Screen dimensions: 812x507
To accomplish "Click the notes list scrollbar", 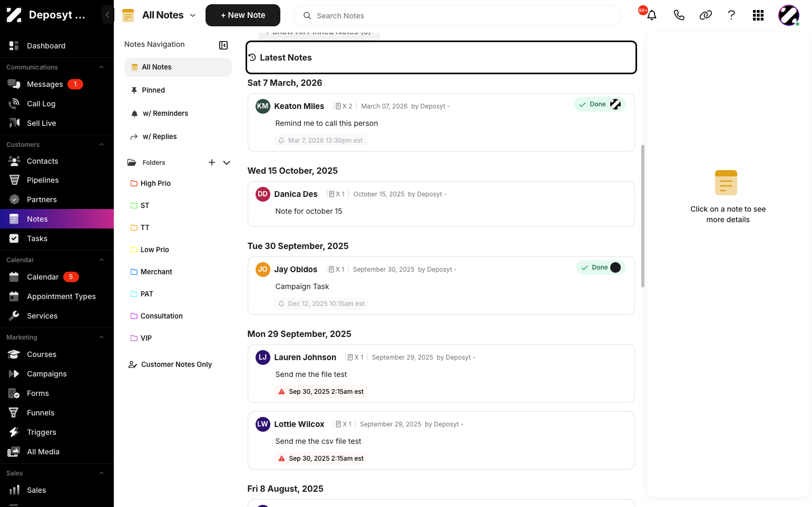I will click(x=642, y=216).
